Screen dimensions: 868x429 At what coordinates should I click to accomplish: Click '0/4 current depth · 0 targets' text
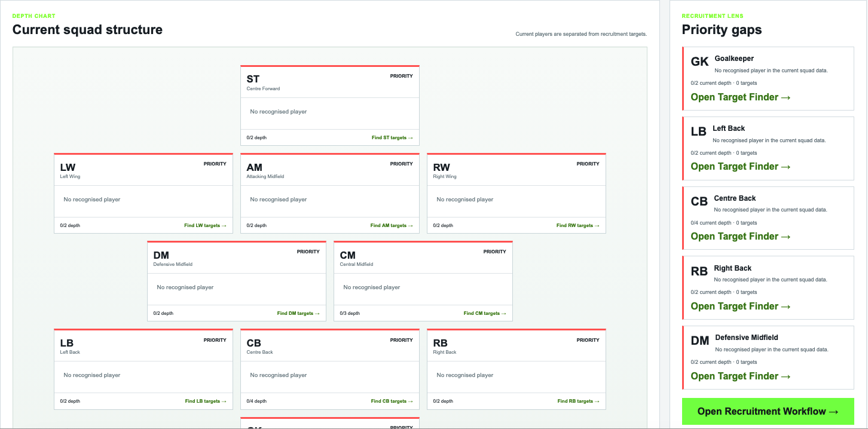(x=724, y=223)
